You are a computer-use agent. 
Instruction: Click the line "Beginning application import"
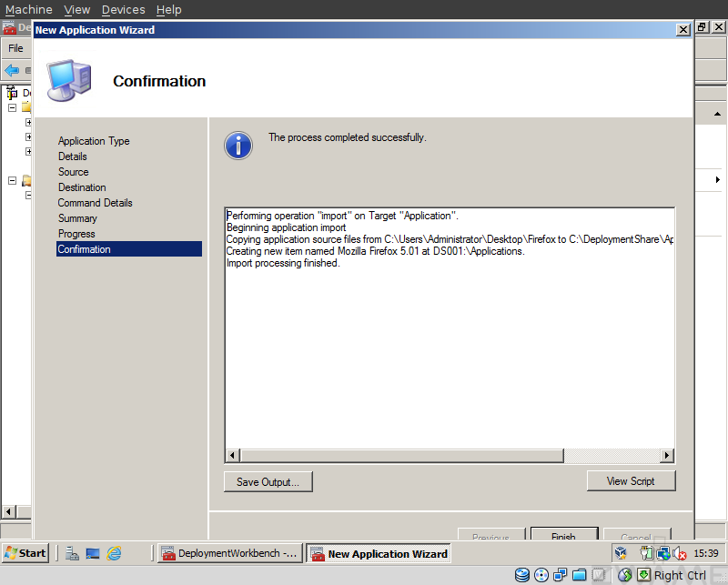tap(286, 227)
